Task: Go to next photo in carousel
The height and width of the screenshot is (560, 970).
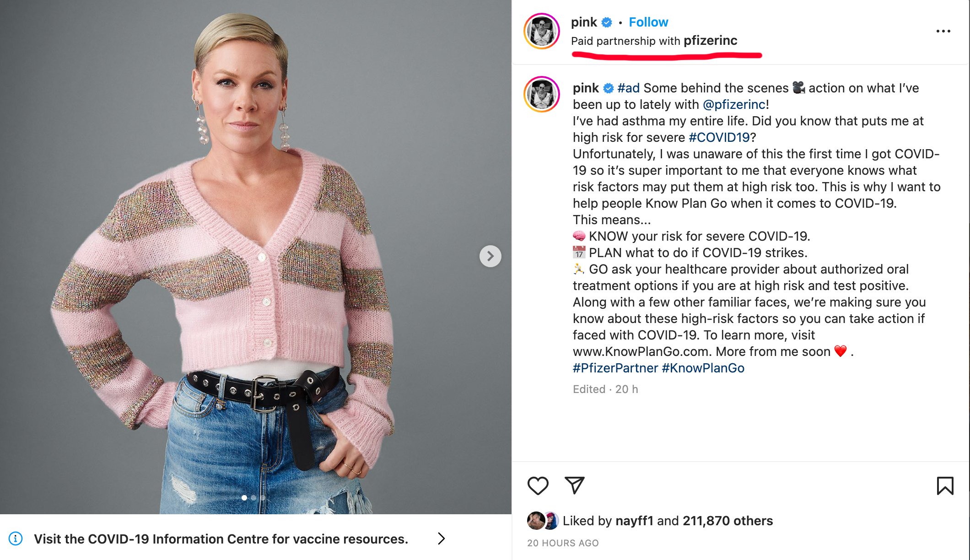Action: (490, 256)
